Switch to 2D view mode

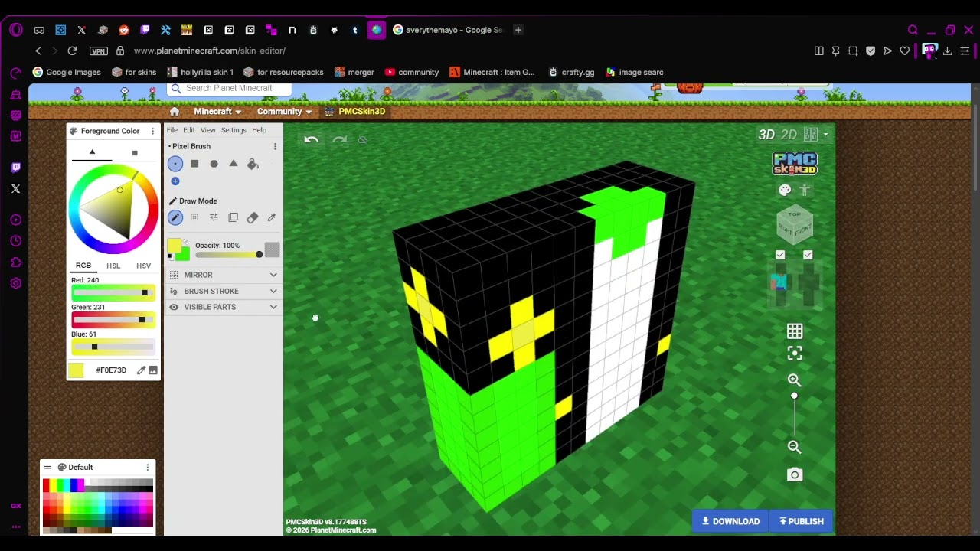789,135
